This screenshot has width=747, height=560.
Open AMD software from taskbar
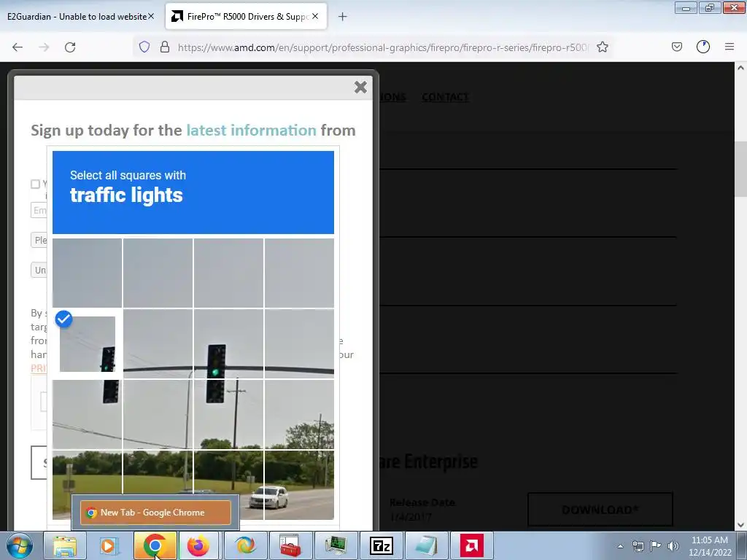472,545
